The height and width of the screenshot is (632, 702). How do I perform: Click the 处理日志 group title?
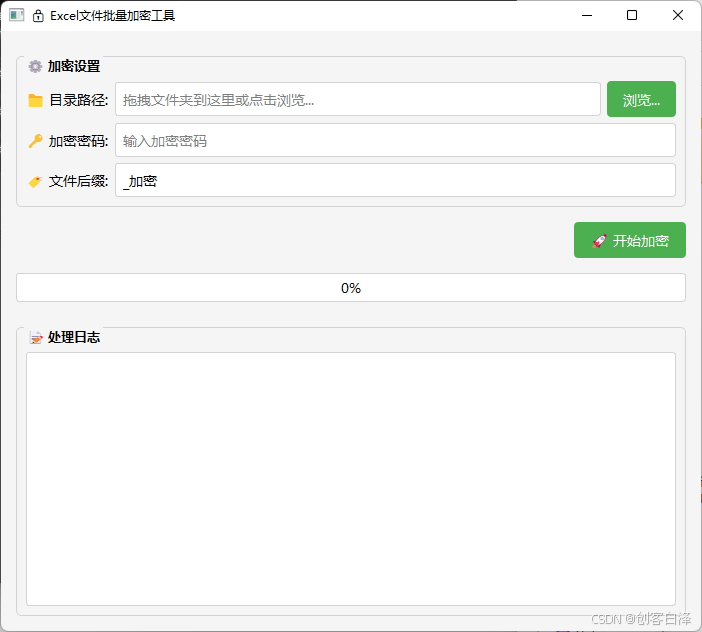74,337
